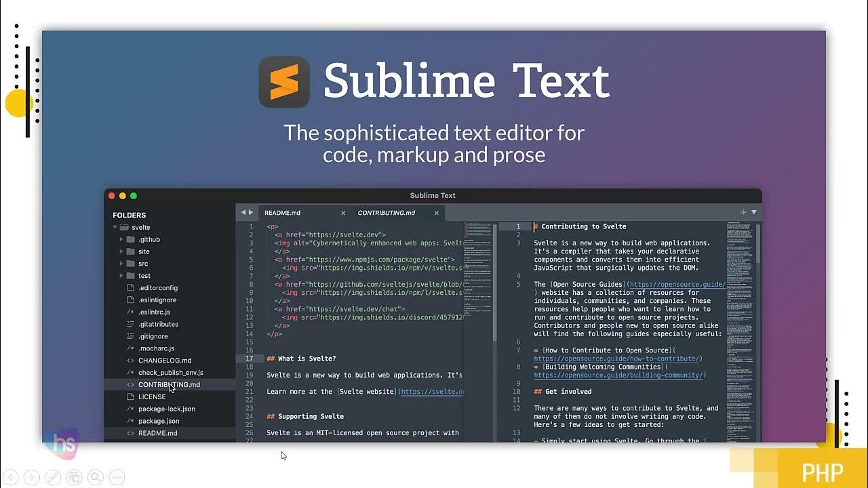
Task: Open the pen annotation tool in slideshow controls
Action: coord(53,477)
